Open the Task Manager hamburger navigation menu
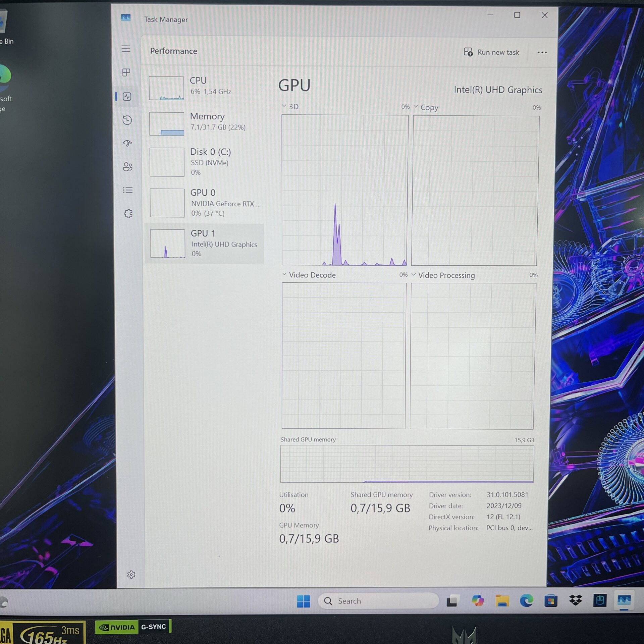Screen dimensions: 644x644 pyautogui.click(x=126, y=49)
